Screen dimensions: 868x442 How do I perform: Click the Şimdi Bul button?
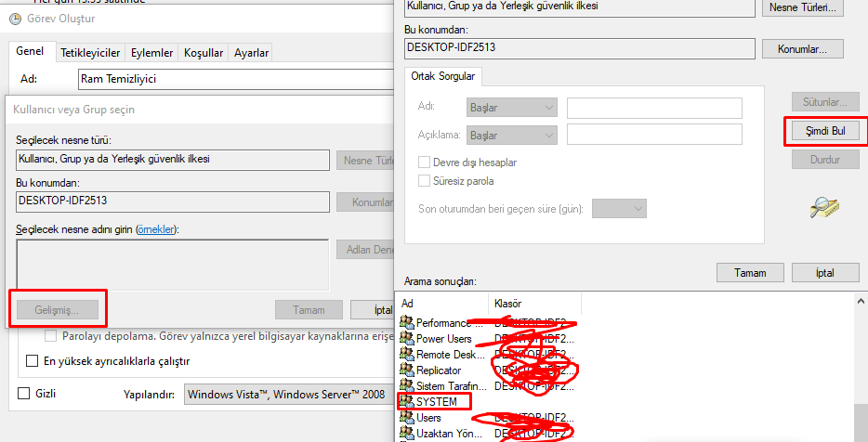(825, 131)
